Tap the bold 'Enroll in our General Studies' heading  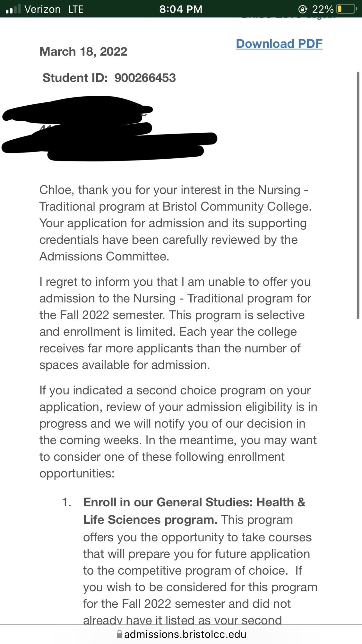pyautogui.click(x=194, y=511)
